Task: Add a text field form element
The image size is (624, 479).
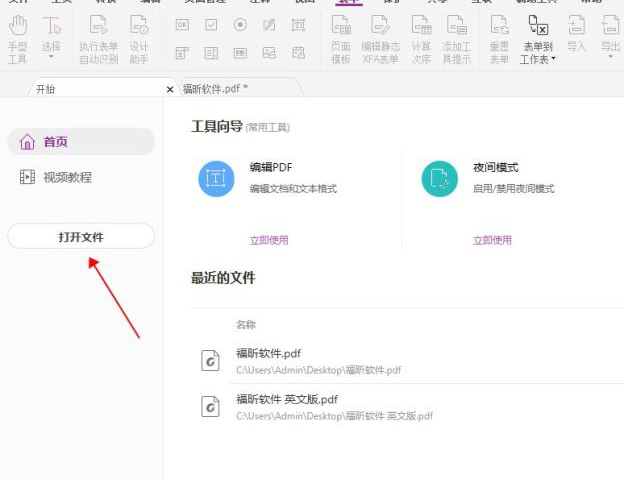Action: click(298, 25)
